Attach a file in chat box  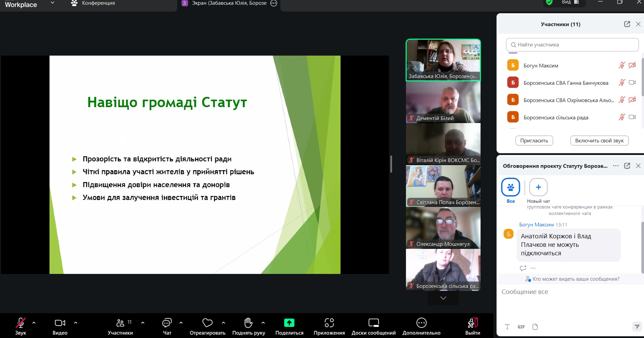coord(535,327)
